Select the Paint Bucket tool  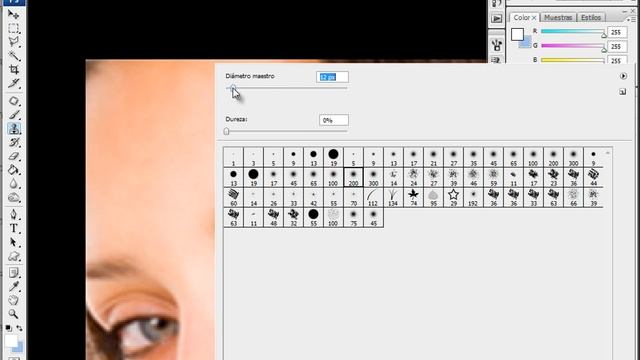pos(14,170)
